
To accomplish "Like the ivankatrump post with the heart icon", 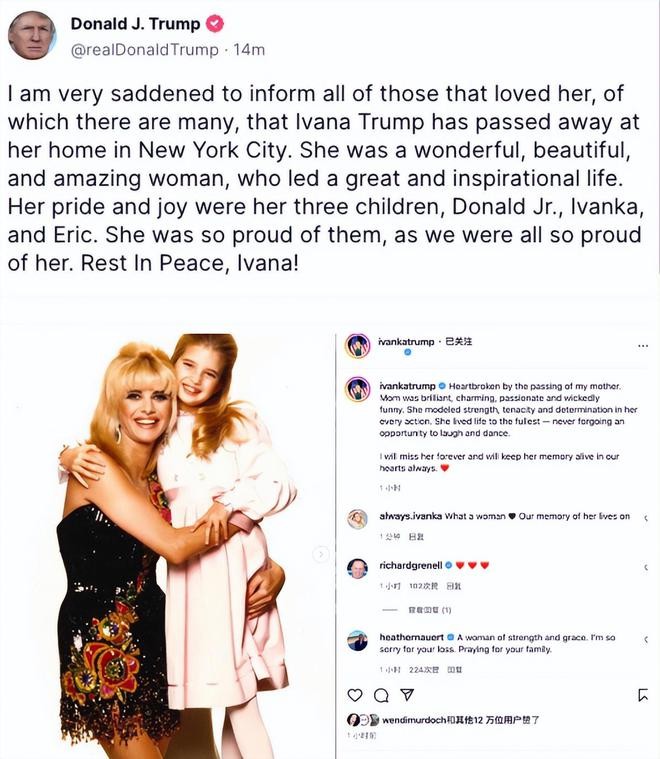I will pyautogui.click(x=355, y=695).
